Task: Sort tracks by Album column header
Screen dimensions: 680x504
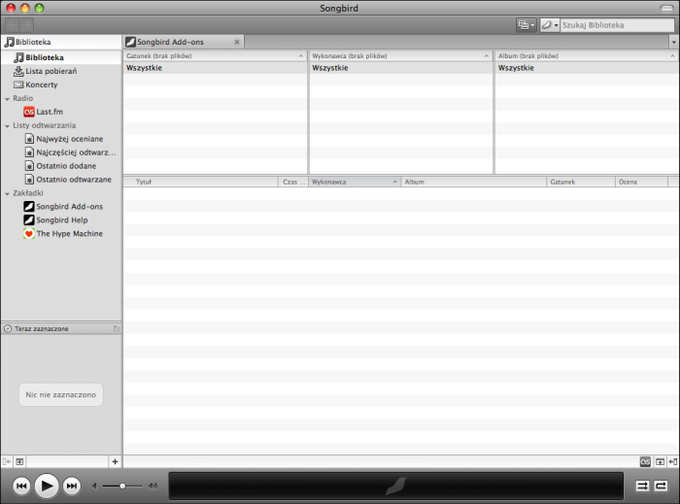Action: tap(474, 182)
